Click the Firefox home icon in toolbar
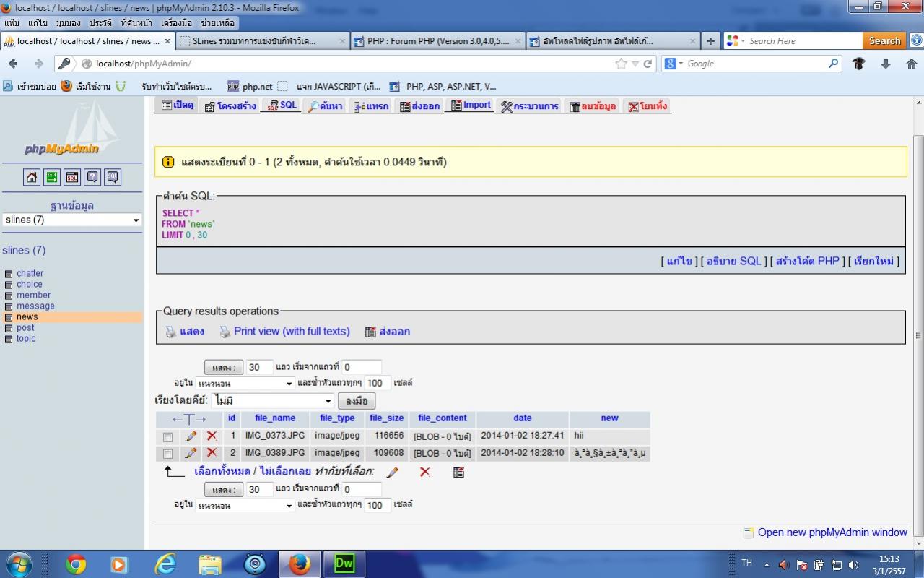924x578 pixels. click(x=912, y=64)
